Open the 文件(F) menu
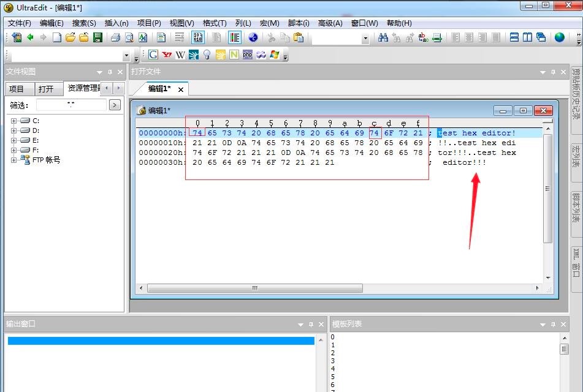This screenshot has height=392, width=583. point(20,23)
